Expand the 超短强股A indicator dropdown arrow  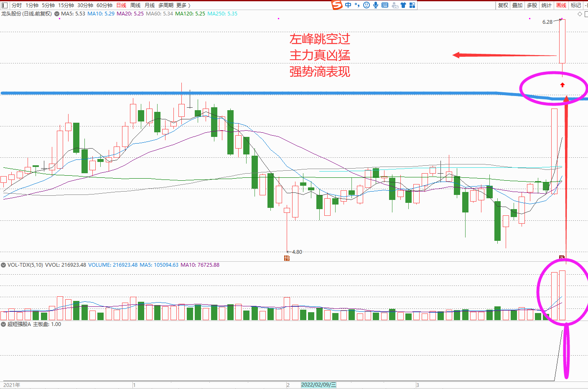click(x=3, y=324)
